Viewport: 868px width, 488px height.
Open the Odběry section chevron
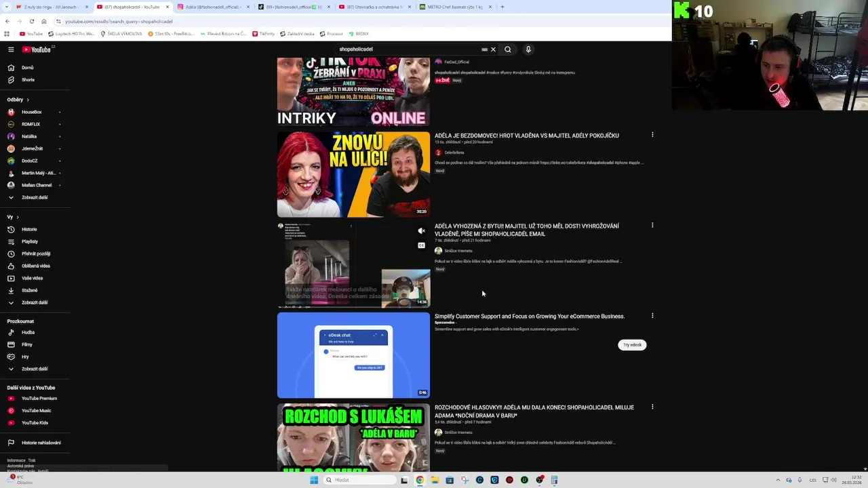[28, 100]
